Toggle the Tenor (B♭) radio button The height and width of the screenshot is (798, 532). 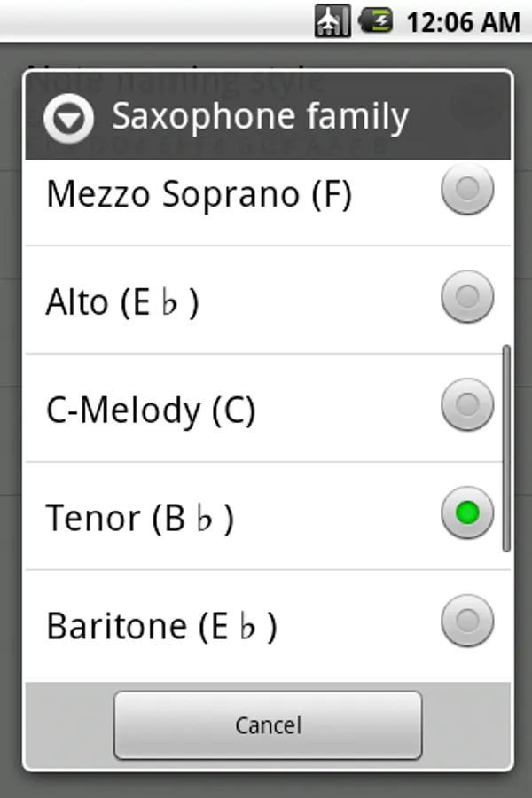(x=467, y=512)
